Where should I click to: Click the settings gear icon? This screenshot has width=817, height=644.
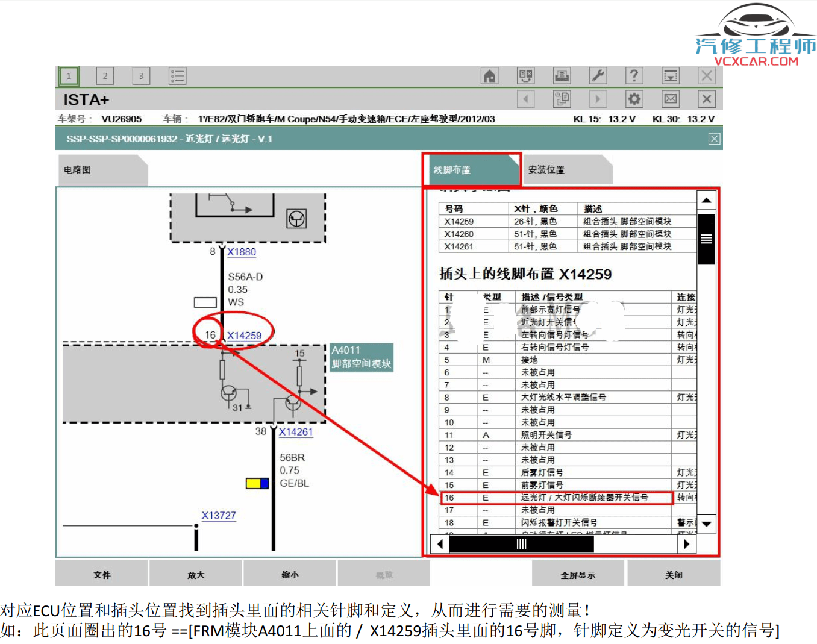634,98
